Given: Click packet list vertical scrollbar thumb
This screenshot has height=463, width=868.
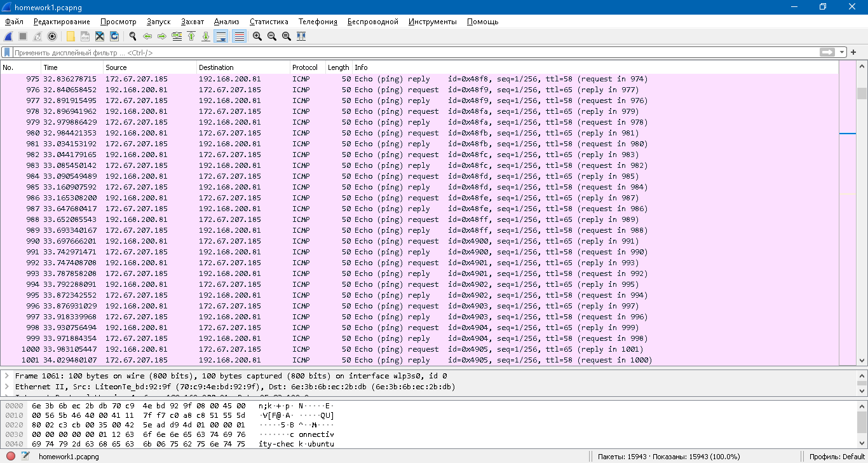Looking at the screenshot, I should pos(862,93).
